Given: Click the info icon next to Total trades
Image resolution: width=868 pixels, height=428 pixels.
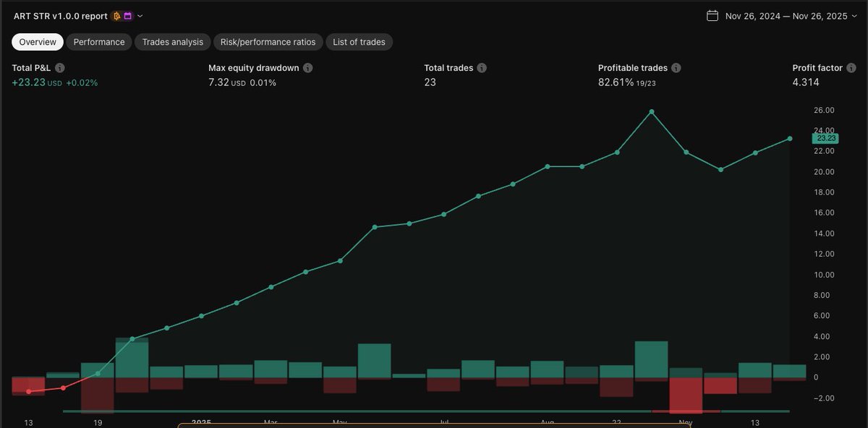Looking at the screenshot, I should [482, 67].
